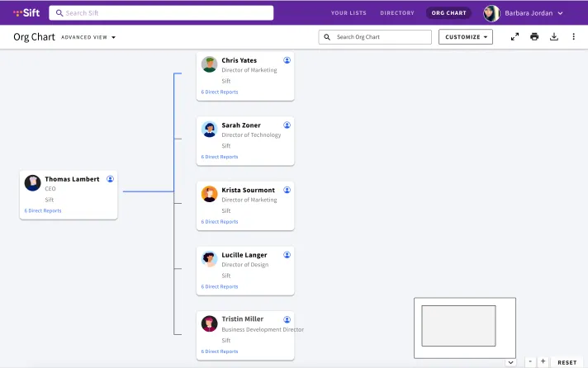Click the Search Sift magnifier icon
Screen dimensions: 588x368
pos(59,13)
